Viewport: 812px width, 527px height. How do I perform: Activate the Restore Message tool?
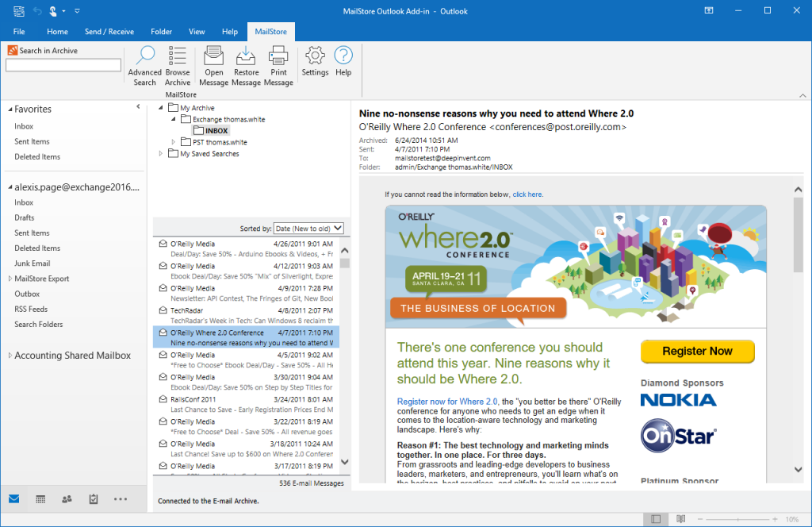point(246,63)
